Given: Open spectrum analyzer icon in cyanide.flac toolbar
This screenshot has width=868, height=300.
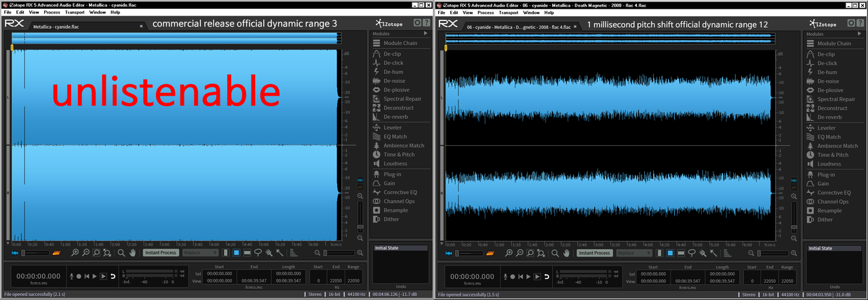Looking at the screenshot, I should 293,252.
